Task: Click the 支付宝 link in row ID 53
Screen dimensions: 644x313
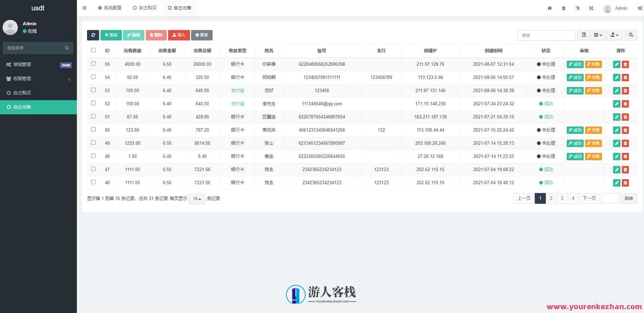Action: click(237, 91)
